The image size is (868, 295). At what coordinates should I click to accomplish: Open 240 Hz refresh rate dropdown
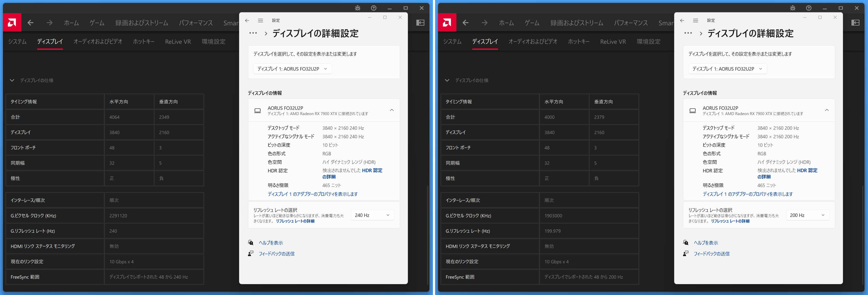[x=372, y=215]
